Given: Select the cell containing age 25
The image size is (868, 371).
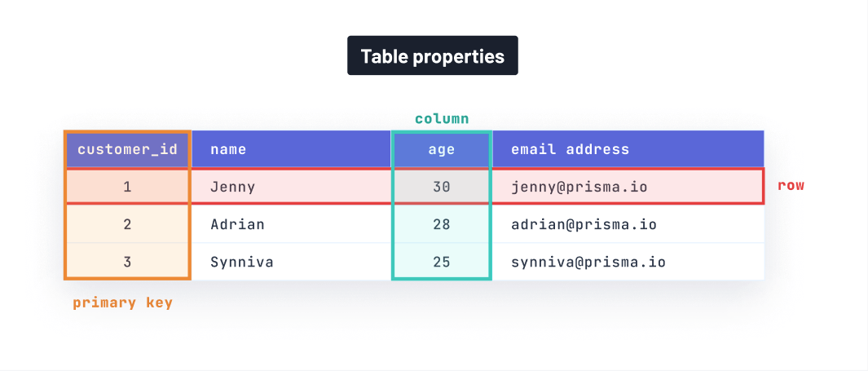Looking at the screenshot, I should (x=441, y=262).
